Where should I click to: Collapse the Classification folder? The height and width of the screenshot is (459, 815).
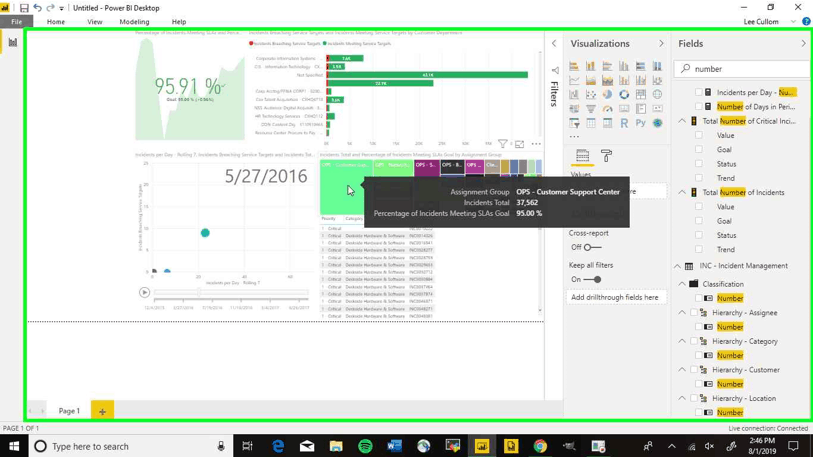tap(682, 284)
